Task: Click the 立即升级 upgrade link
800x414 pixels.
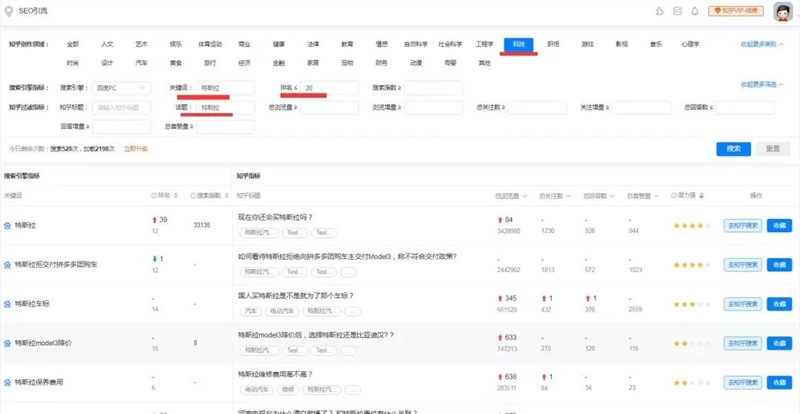Action: pos(136,149)
